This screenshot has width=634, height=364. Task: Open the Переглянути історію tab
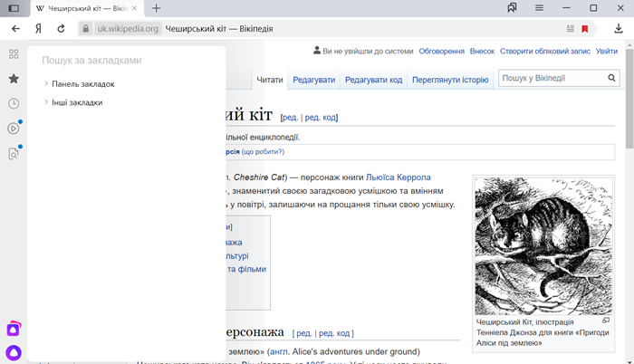[x=450, y=80]
